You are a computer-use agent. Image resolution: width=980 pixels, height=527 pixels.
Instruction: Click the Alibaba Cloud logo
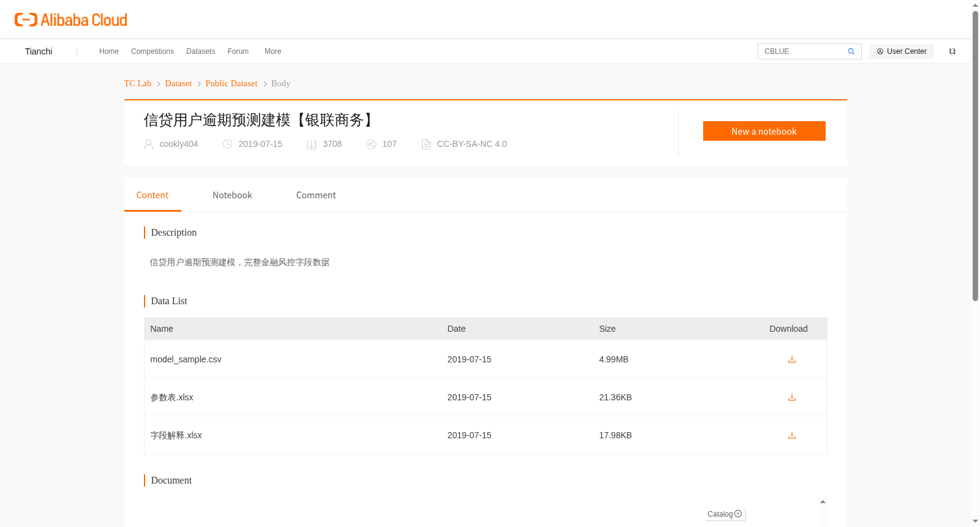(71, 20)
